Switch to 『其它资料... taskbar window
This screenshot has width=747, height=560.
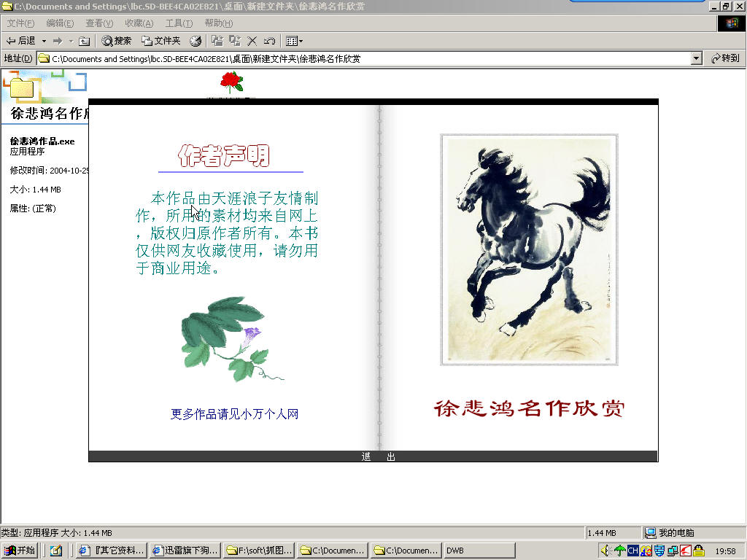pyautogui.click(x=112, y=551)
